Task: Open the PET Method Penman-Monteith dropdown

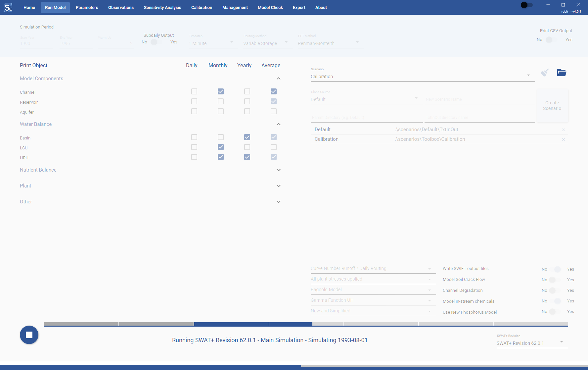Action: (x=331, y=43)
